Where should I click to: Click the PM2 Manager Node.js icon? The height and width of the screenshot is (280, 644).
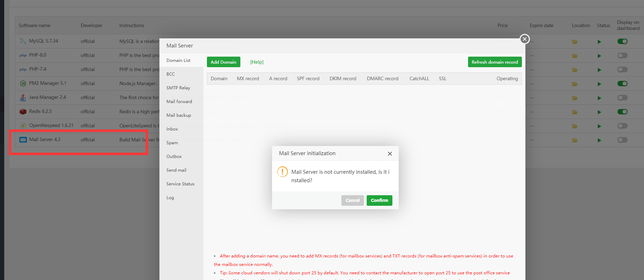click(x=23, y=83)
